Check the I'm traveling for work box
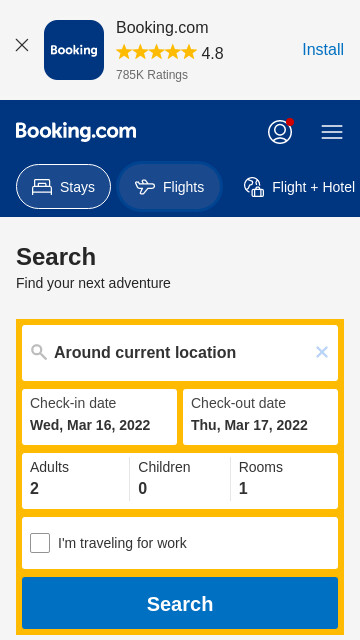Image resolution: width=360 pixels, height=640 pixels. click(40, 543)
